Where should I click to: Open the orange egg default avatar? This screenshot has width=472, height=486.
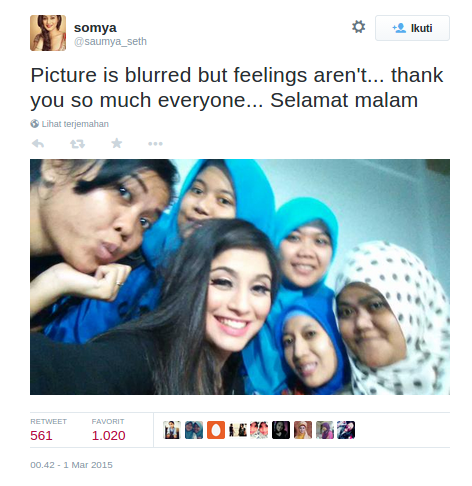point(216,430)
